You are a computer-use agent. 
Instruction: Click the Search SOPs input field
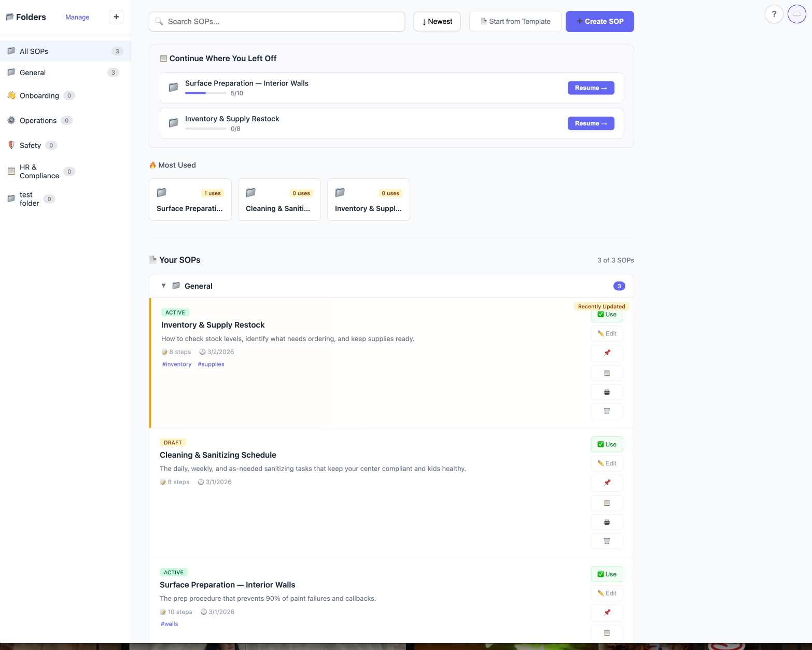(x=277, y=22)
